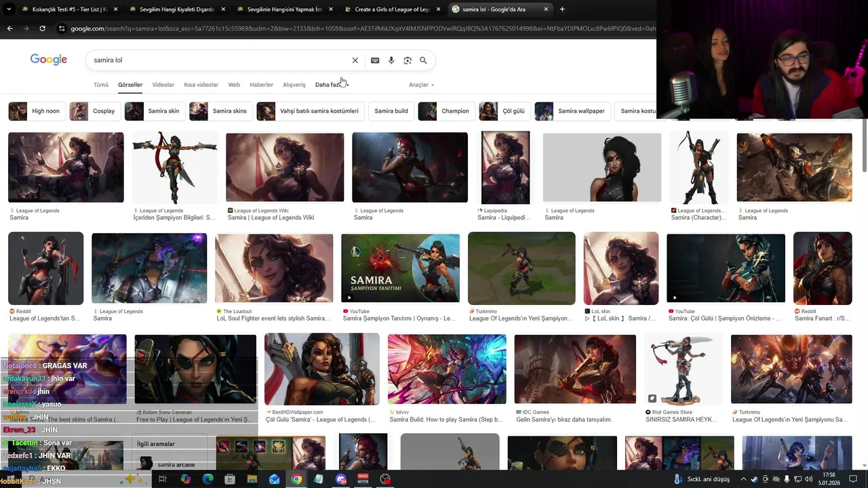
Task: Open 'Gelin Samira'yı biraz daha tanıyalım' link
Action: pyautogui.click(x=564, y=420)
